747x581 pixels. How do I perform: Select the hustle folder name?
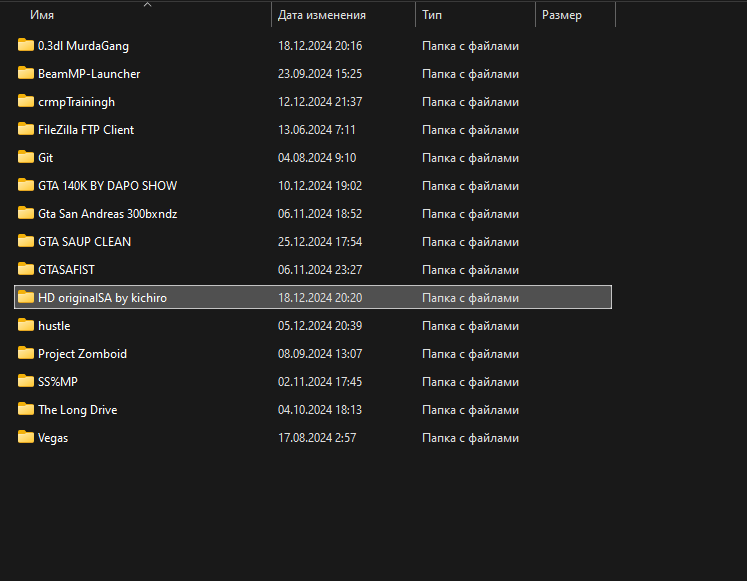point(54,325)
